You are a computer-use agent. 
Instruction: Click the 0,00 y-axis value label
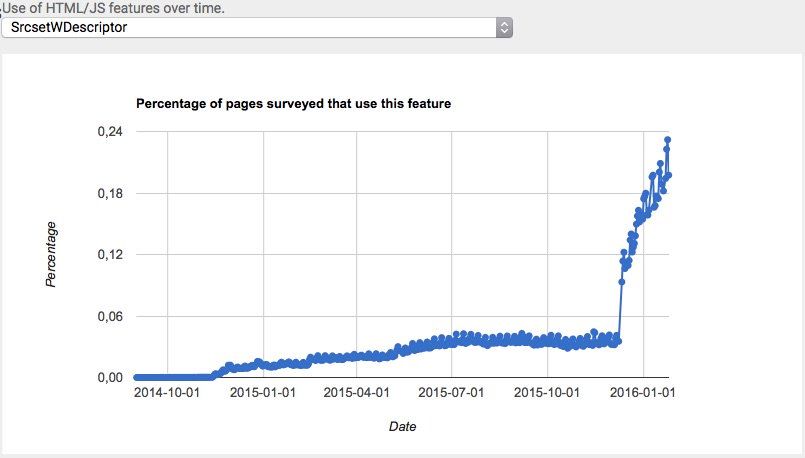tap(110, 377)
